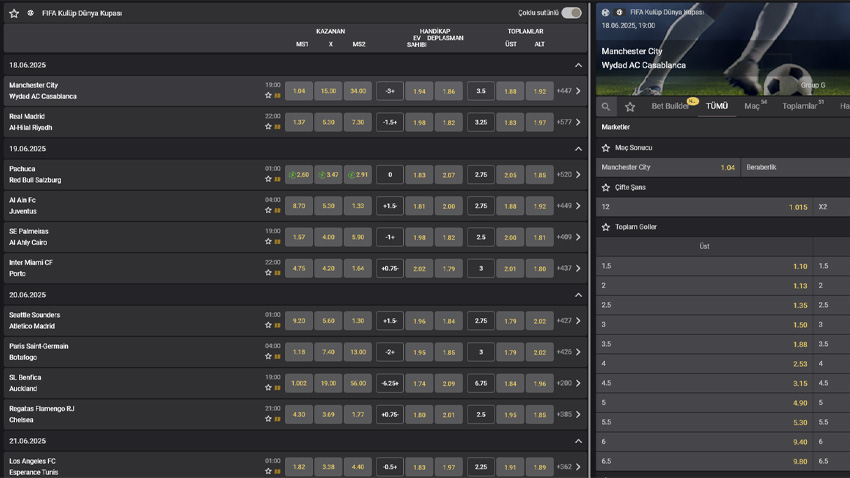Switch to the Maç tab
The width and height of the screenshot is (850, 478).
click(x=754, y=106)
